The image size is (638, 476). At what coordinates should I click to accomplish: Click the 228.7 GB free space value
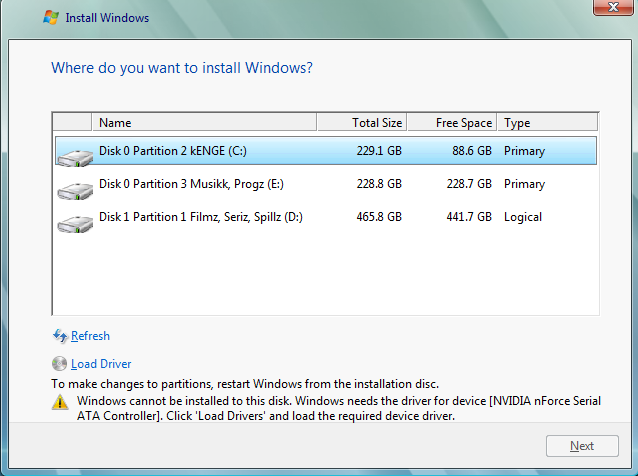point(469,184)
